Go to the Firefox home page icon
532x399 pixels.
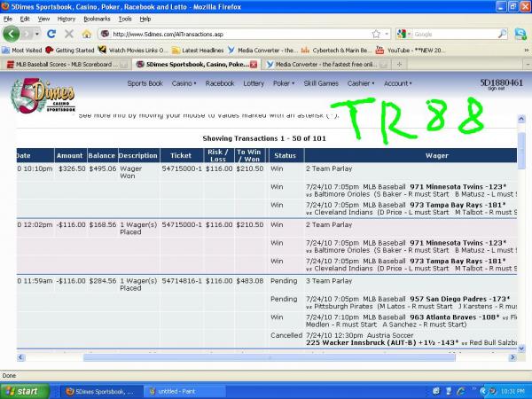point(86,34)
